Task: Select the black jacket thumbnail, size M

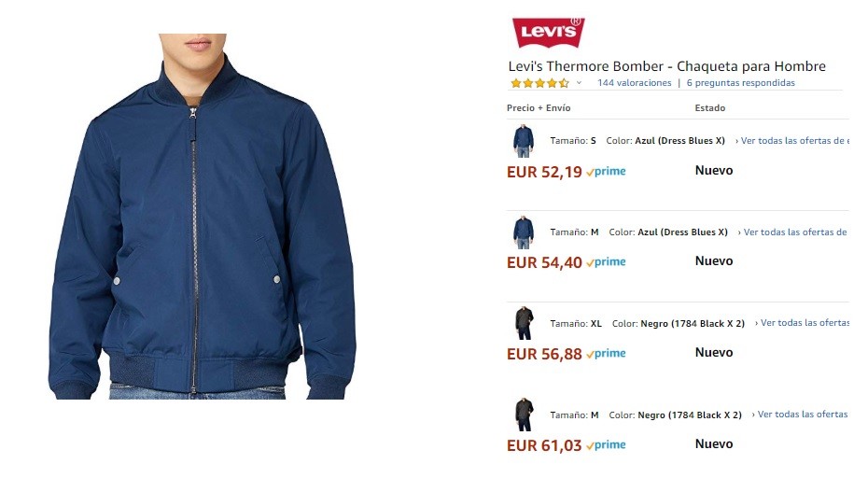Action: (523, 415)
